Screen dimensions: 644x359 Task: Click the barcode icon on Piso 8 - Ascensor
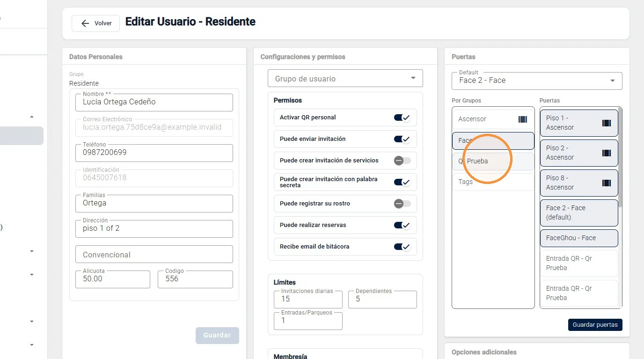(607, 183)
